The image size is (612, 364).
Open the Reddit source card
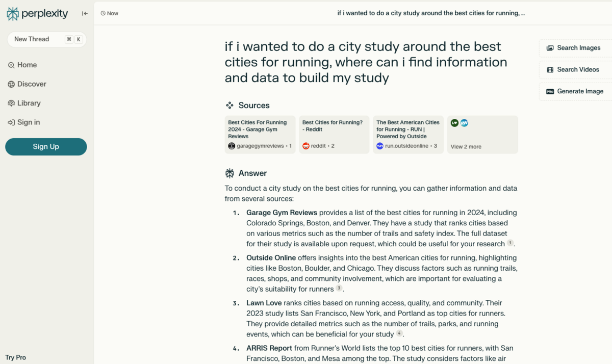click(x=334, y=135)
